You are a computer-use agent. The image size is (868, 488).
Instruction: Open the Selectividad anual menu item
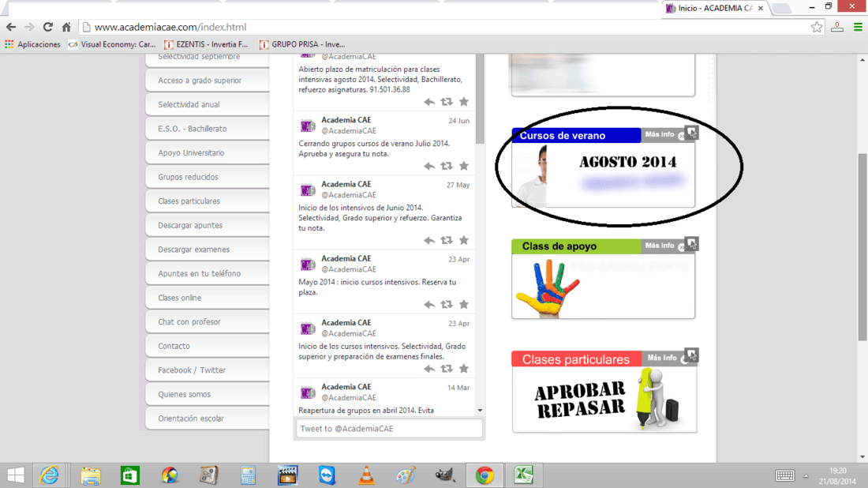tap(208, 105)
